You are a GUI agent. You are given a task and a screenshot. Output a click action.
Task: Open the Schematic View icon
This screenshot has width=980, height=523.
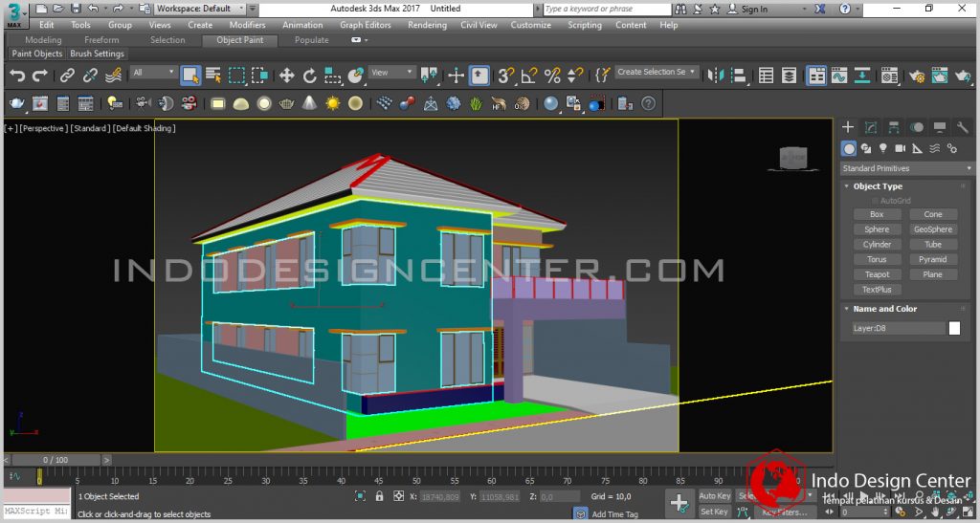pyautogui.click(x=862, y=76)
